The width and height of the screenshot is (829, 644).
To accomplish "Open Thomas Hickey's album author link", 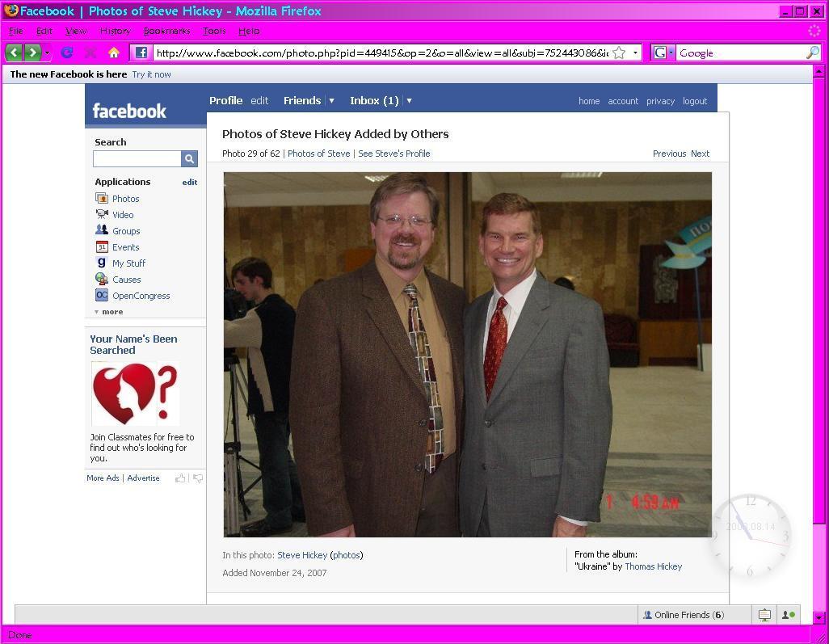I will tap(654, 566).
